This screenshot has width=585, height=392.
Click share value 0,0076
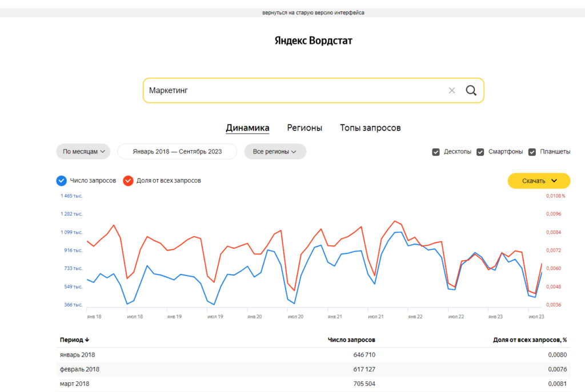pyautogui.click(x=558, y=369)
